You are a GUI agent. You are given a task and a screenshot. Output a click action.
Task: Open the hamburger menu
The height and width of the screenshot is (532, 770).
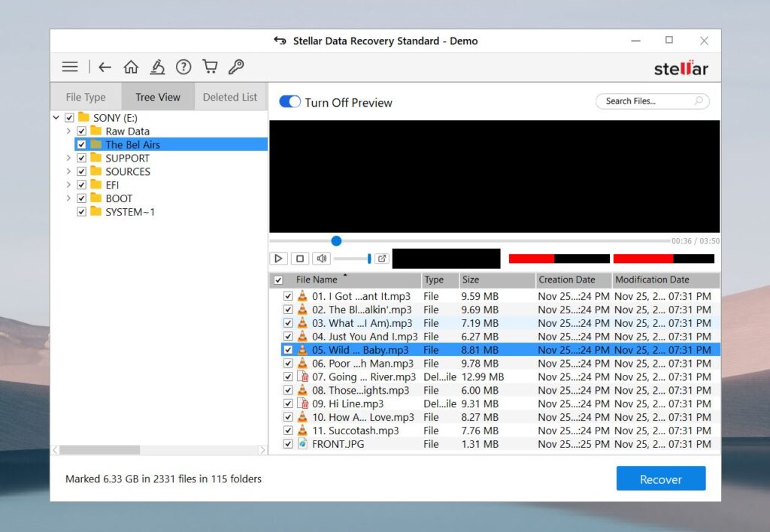click(x=69, y=66)
